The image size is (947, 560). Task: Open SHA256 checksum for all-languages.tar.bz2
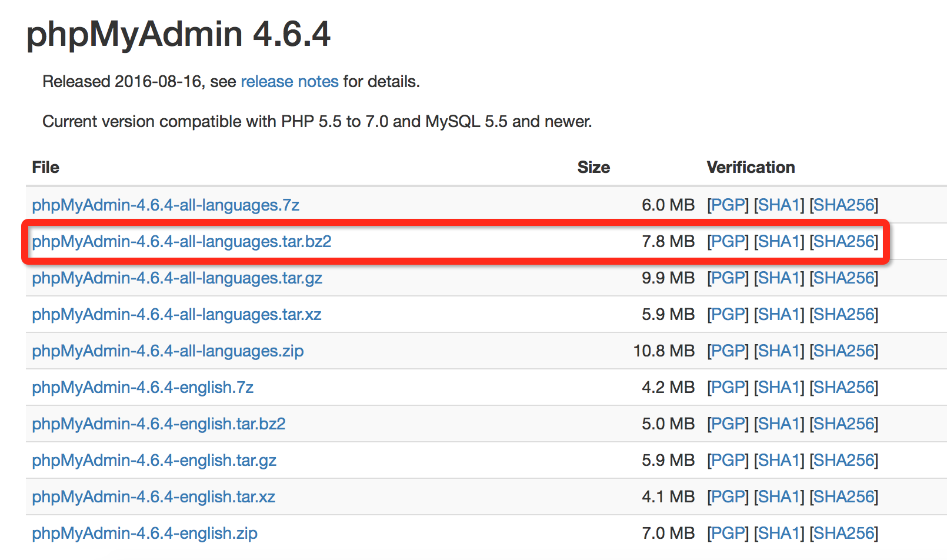[x=844, y=241]
